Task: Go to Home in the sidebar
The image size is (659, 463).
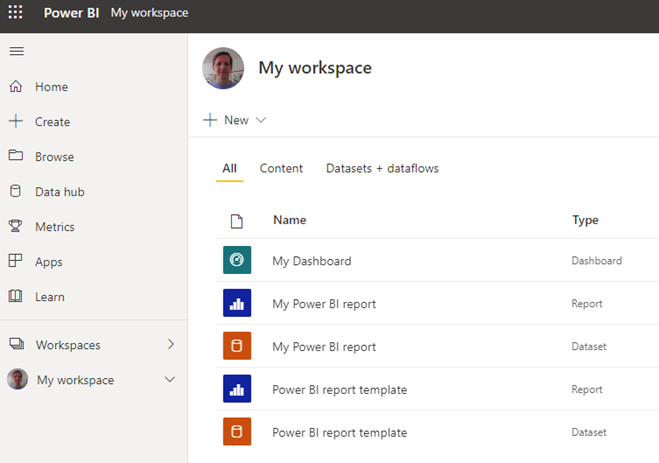Action: click(51, 87)
